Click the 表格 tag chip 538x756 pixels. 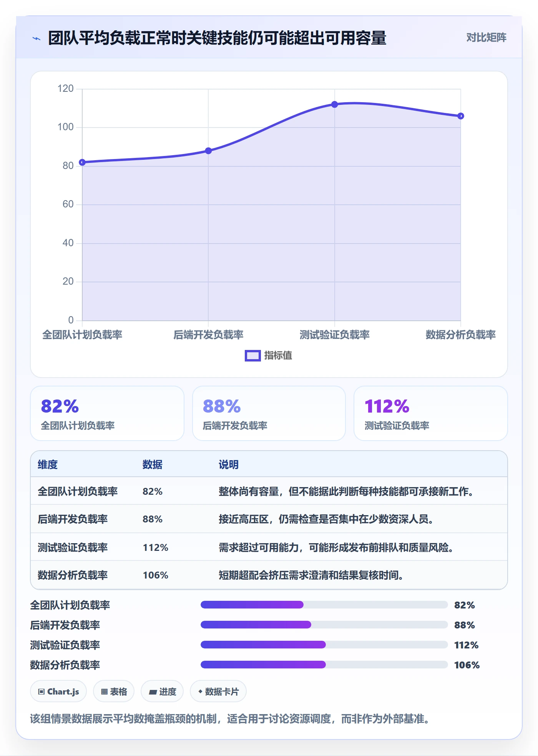(x=114, y=691)
